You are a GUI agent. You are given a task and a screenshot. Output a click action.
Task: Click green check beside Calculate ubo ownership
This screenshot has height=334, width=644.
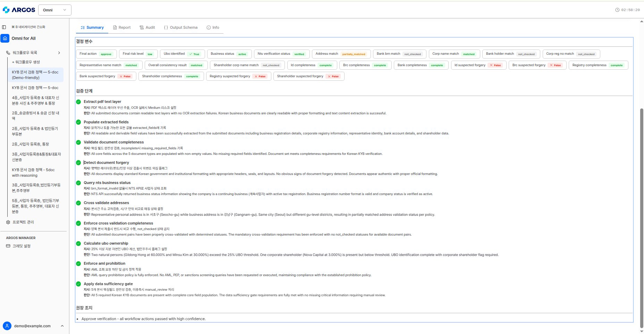coord(78,243)
